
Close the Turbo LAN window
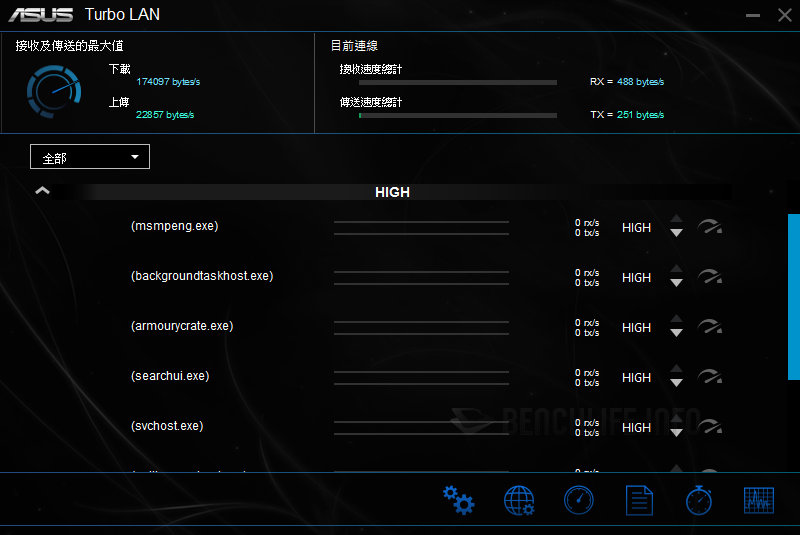[x=785, y=15]
